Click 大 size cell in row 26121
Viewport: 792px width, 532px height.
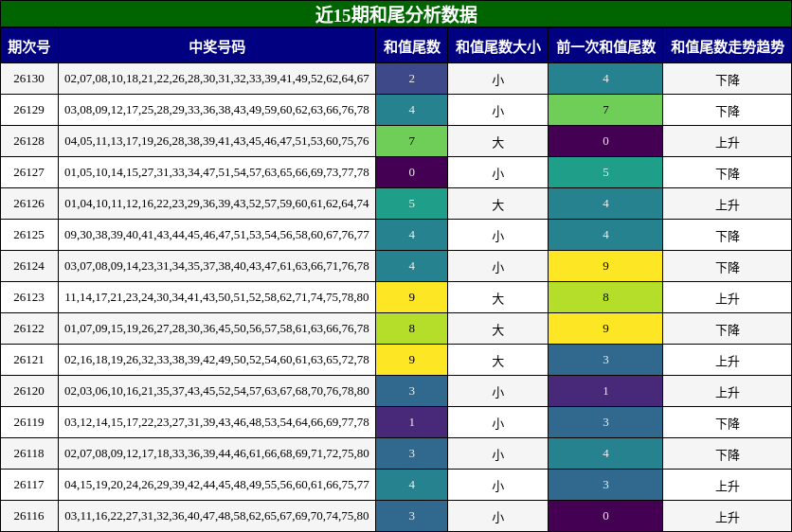coord(498,360)
